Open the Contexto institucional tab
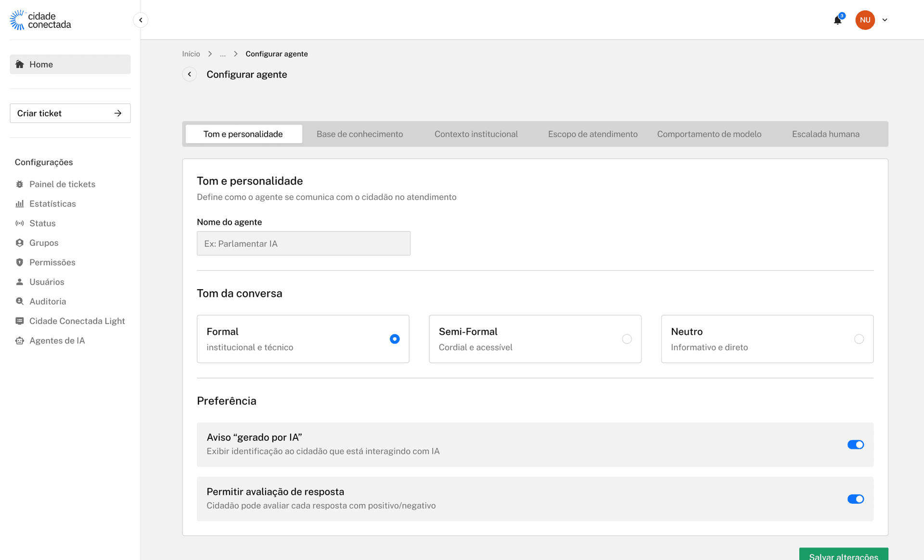 [x=476, y=134]
